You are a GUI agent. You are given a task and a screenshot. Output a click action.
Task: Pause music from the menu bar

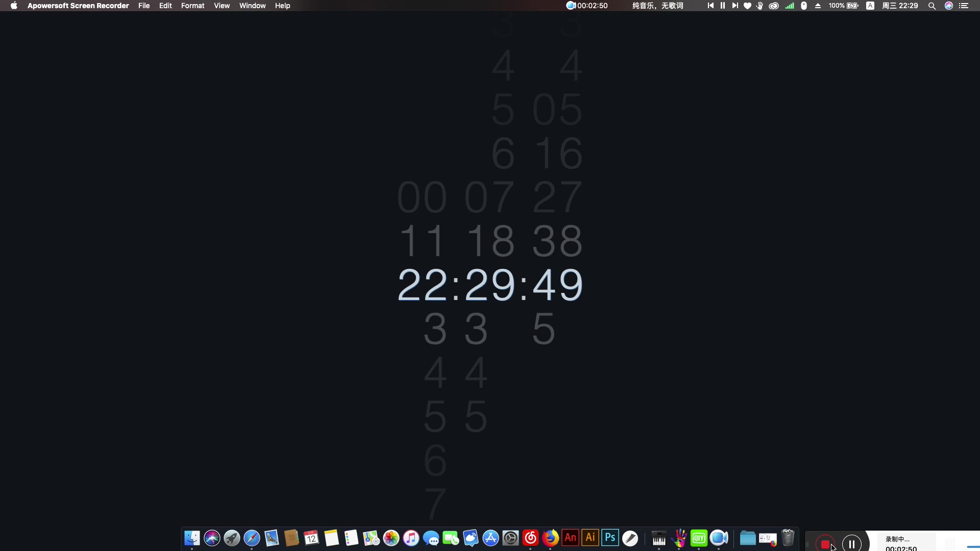(x=723, y=6)
